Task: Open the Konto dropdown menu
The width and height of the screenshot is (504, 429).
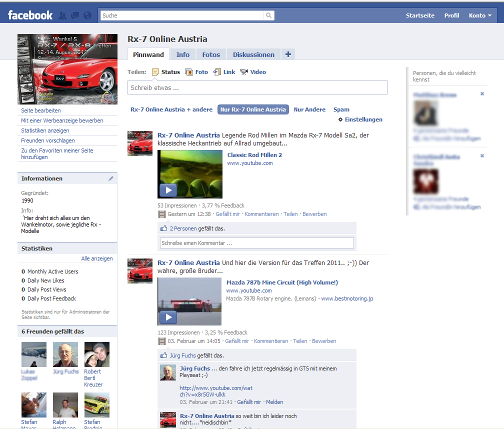Action: pyautogui.click(x=479, y=15)
